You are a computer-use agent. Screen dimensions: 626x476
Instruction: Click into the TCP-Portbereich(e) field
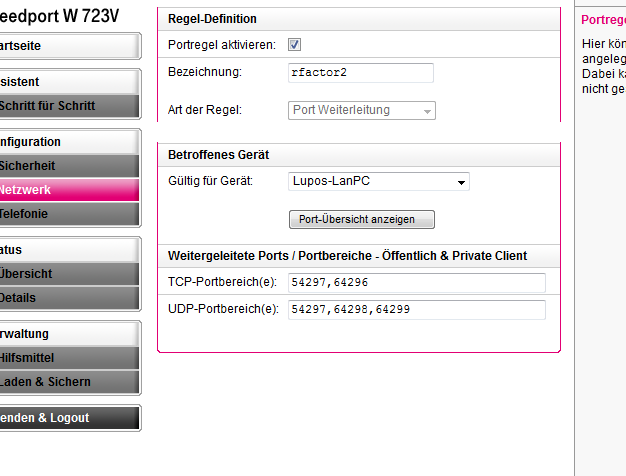pyautogui.click(x=416, y=283)
